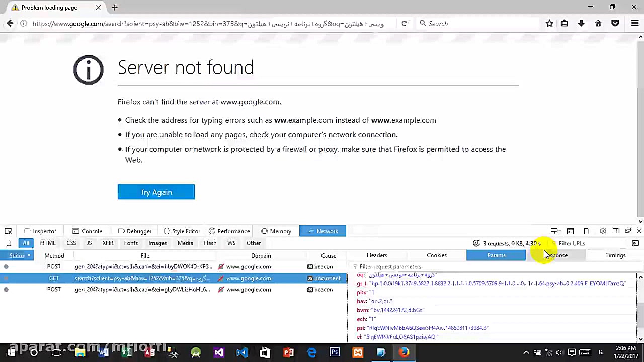
Task: Open Microsoft Edge from the taskbar
Action: pos(311,352)
